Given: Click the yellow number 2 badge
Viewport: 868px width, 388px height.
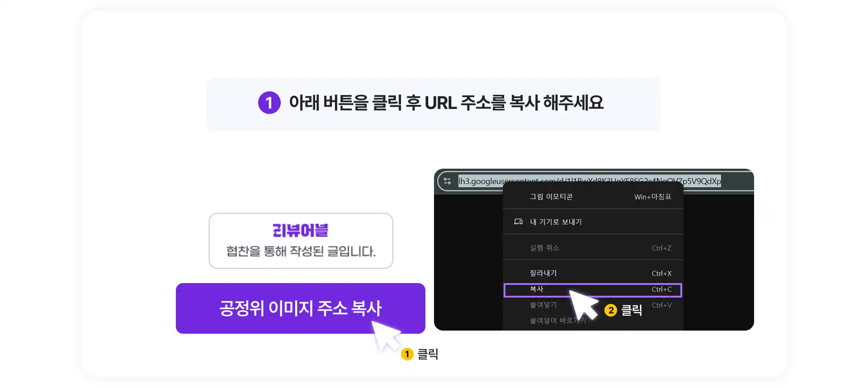Looking at the screenshot, I should 611,310.
